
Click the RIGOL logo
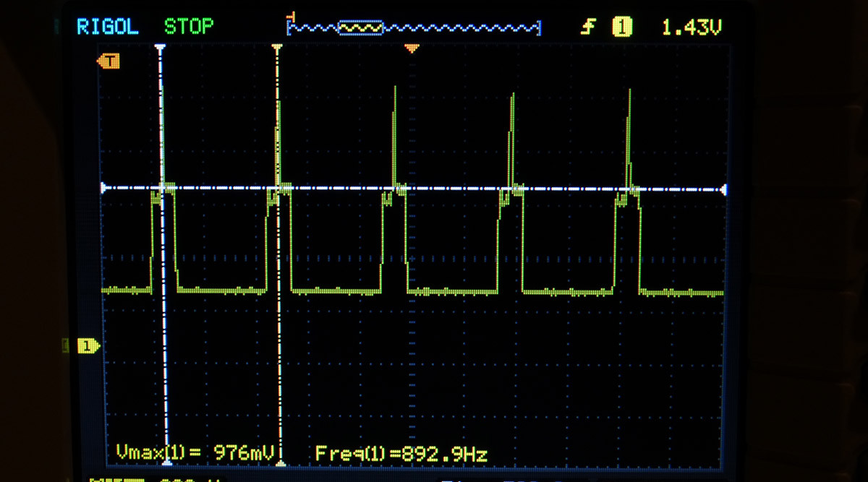tap(109, 27)
